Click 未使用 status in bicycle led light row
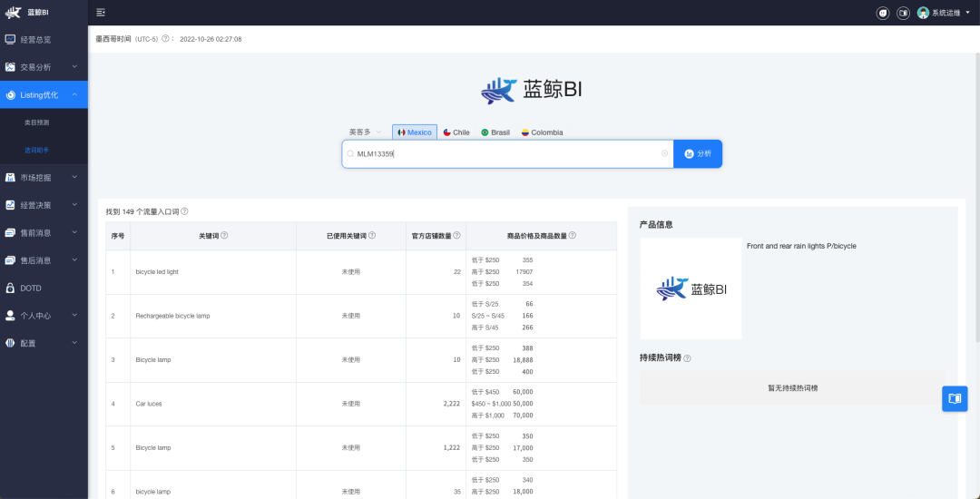The height and width of the screenshot is (499, 980). coord(350,272)
